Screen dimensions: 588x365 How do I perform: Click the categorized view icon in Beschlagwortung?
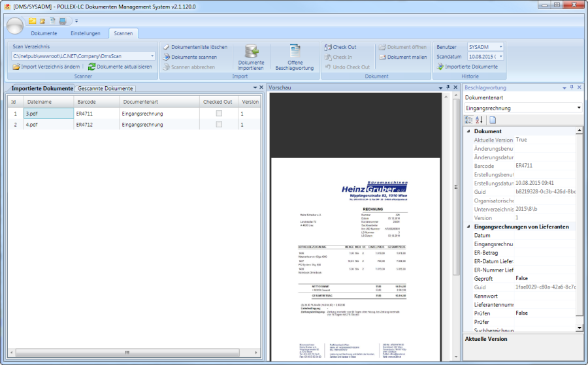pyautogui.click(x=468, y=119)
